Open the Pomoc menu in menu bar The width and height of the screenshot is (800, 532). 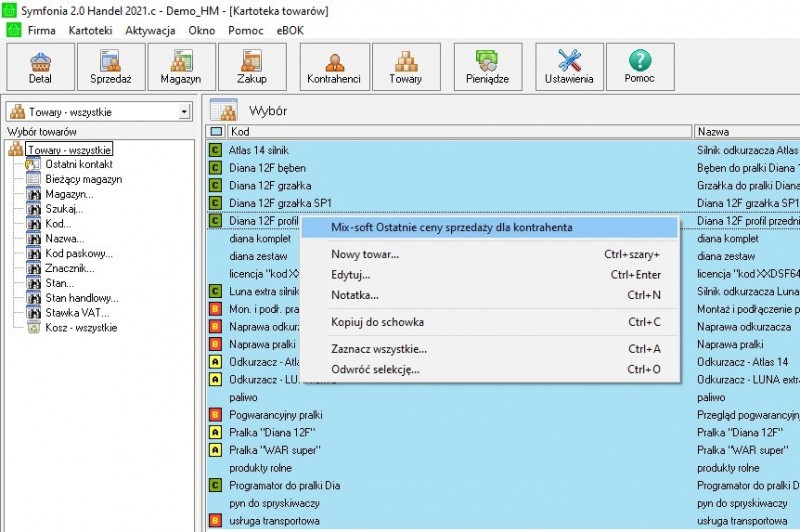(x=245, y=31)
